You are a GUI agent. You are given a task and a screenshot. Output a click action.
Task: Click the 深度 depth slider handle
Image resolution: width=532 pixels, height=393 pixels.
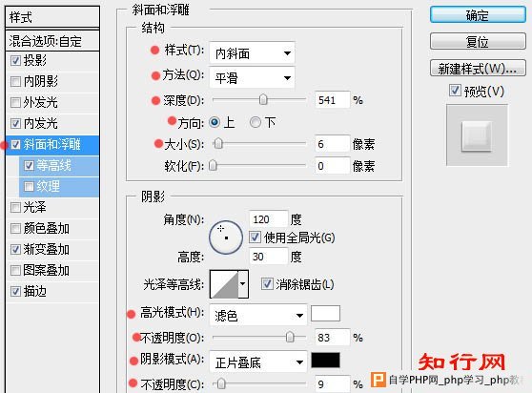point(263,100)
